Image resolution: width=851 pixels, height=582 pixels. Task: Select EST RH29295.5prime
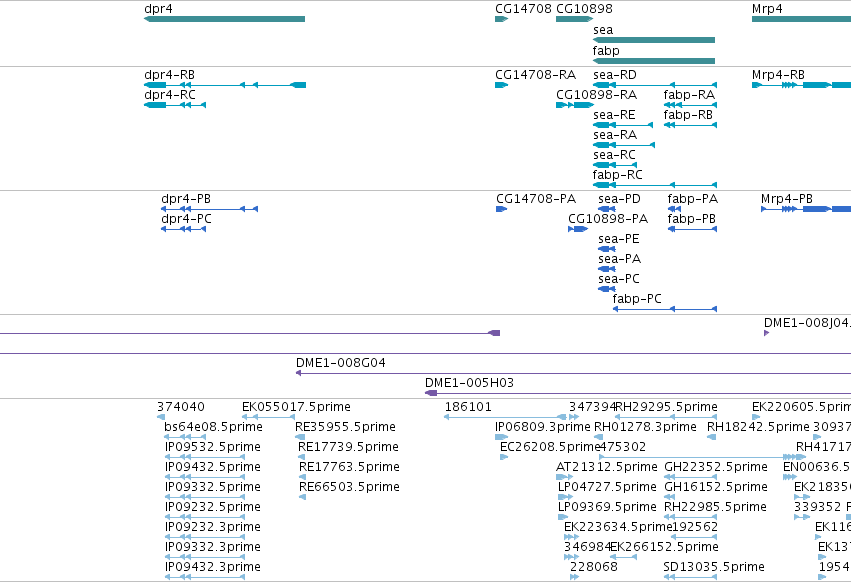pyautogui.click(x=666, y=417)
